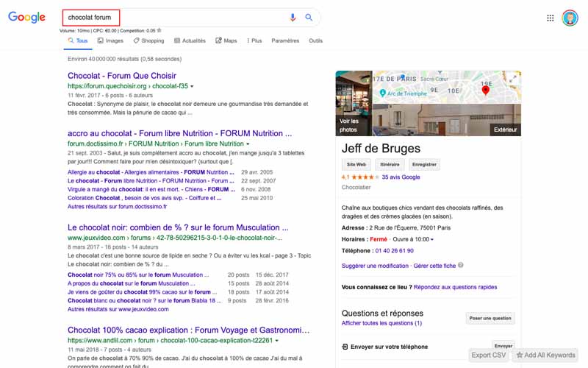Expand opening hours Ouvre à 10:00
This screenshot has height=368, width=588.
(x=413, y=239)
